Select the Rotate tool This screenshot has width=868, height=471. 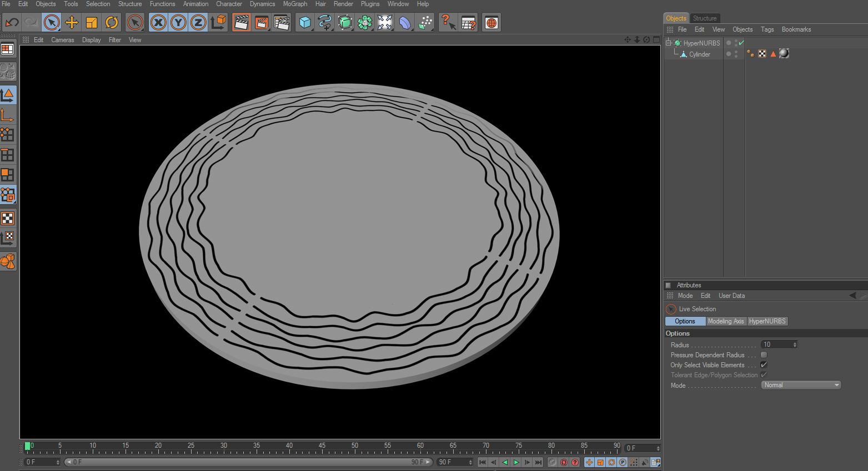(112, 23)
